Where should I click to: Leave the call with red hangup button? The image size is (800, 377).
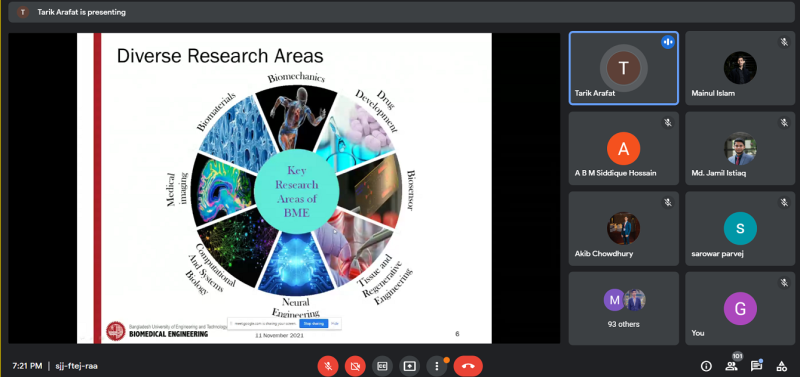[x=468, y=366]
